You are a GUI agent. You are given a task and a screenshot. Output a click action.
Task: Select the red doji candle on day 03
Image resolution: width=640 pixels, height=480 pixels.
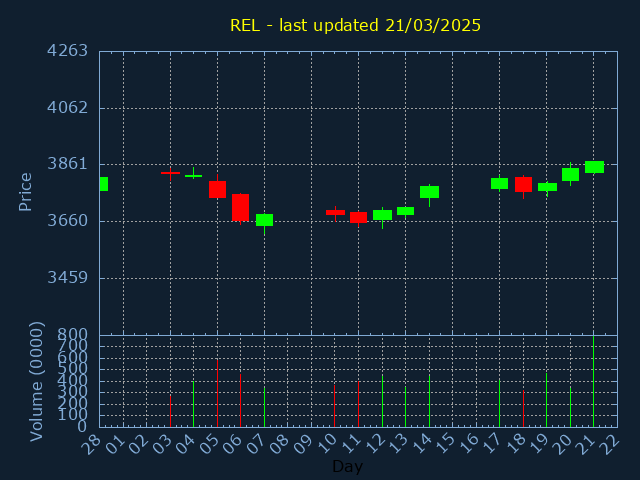pyautogui.click(x=170, y=173)
